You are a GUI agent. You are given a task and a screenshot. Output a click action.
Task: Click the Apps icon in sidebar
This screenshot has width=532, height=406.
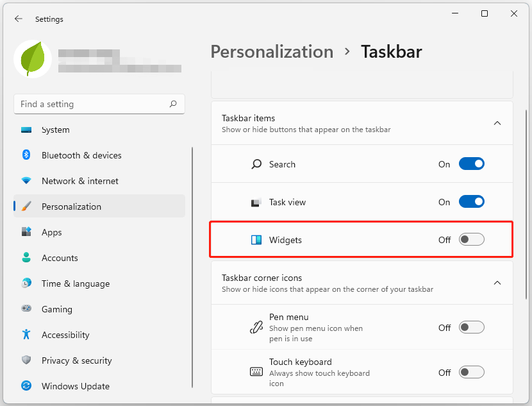pyautogui.click(x=26, y=232)
